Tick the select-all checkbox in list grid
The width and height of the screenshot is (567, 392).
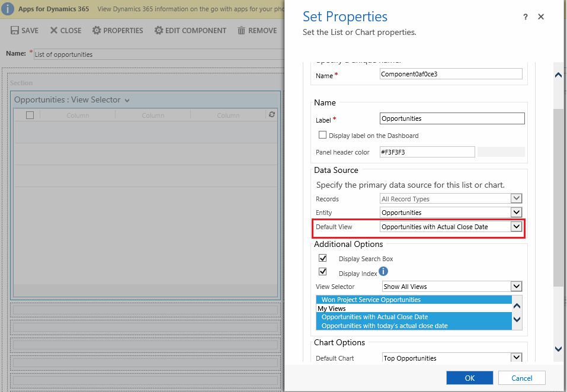tap(30, 115)
